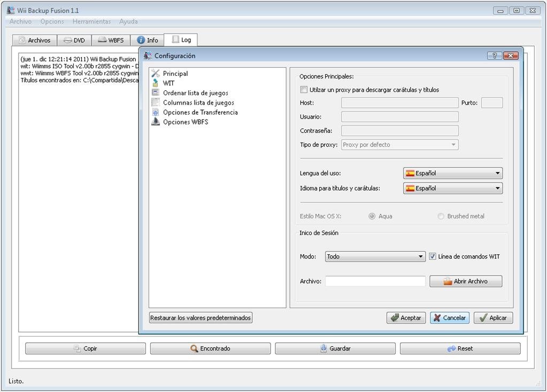Switch to the Info tab
The height and width of the screenshot is (392, 547).
click(x=147, y=41)
